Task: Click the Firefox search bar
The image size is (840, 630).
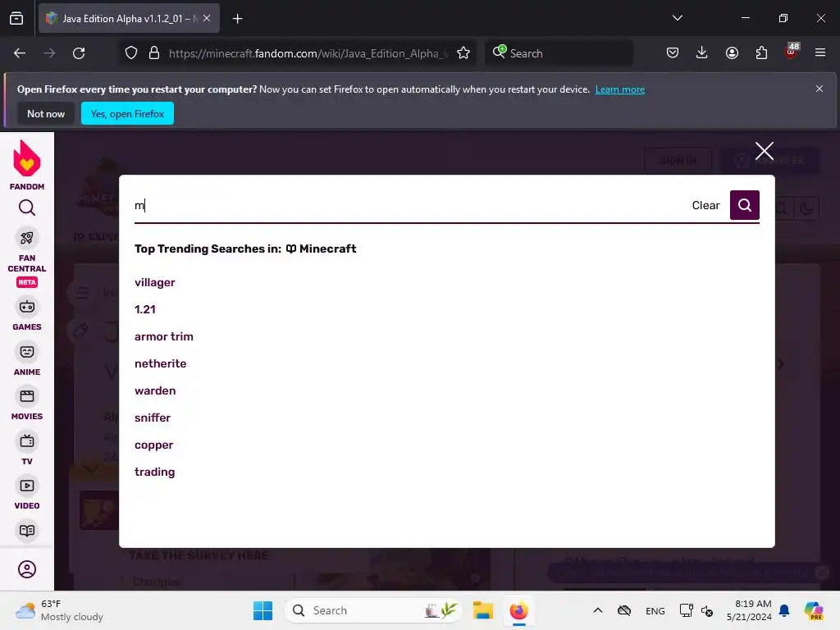Action: tap(559, 53)
